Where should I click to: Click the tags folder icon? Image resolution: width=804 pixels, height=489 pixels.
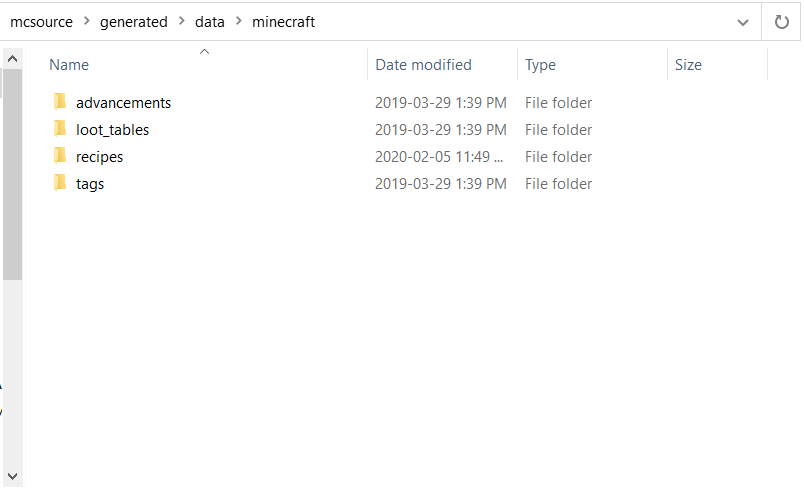tap(60, 183)
